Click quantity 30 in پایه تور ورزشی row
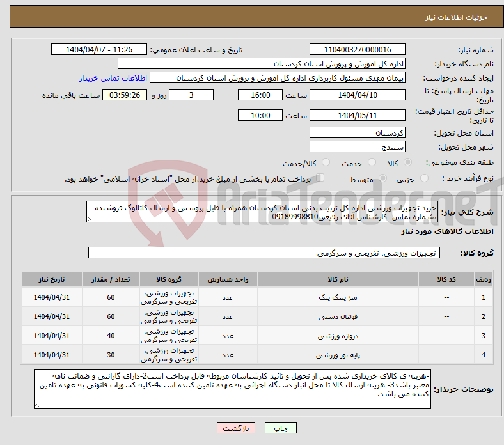Image resolution: width=504 pixels, height=445 pixels. click(111, 355)
